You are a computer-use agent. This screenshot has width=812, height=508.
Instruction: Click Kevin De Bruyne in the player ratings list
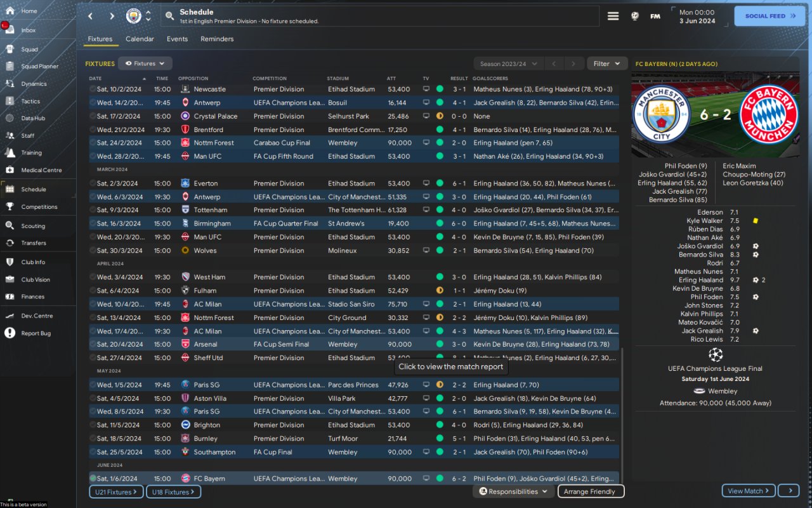pyautogui.click(x=697, y=288)
